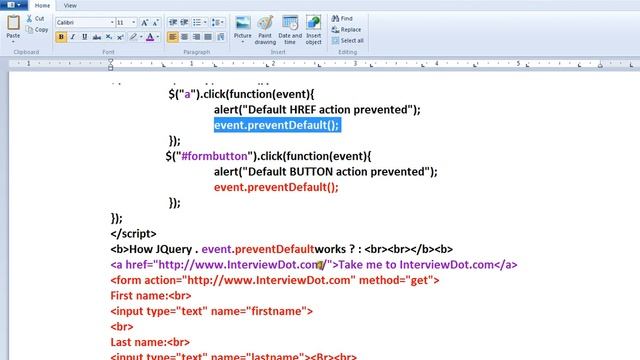Toggle italic formatting

73,37
